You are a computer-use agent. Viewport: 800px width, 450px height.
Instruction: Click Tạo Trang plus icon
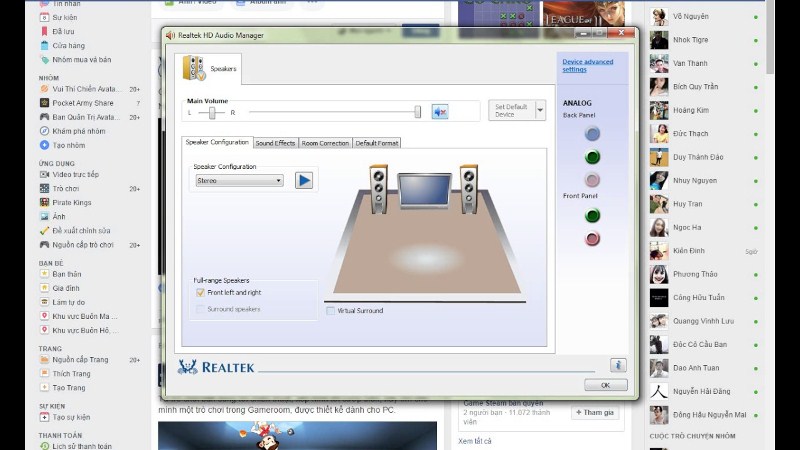click(x=44, y=388)
